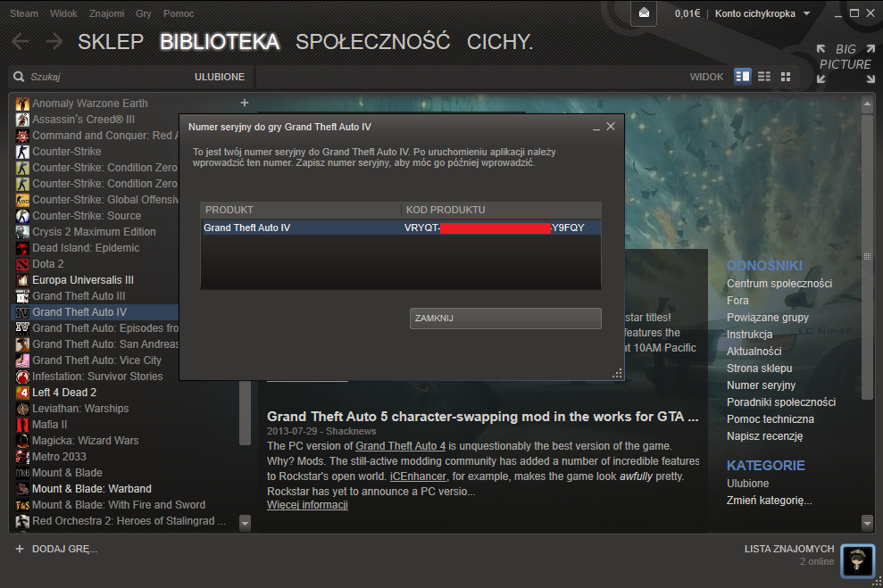The image size is (883, 588).
Task: Click the plus icon next to Dodaj grę
Action: [20, 549]
